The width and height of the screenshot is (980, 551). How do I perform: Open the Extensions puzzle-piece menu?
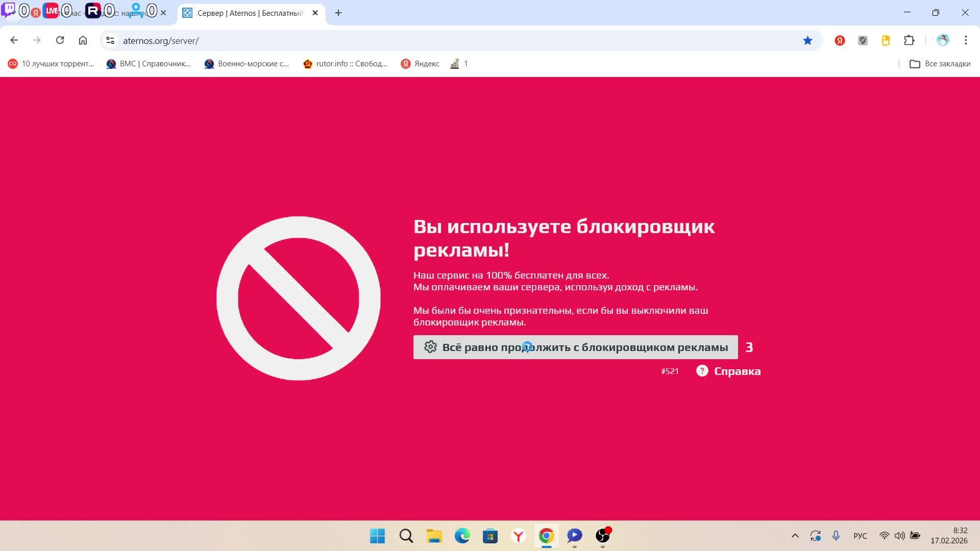coord(909,40)
